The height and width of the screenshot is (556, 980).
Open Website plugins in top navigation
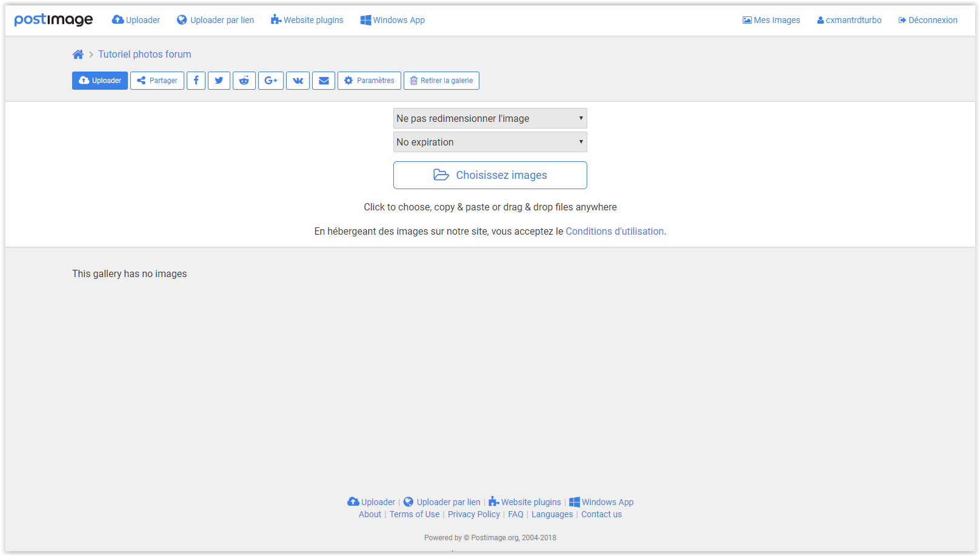[307, 20]
